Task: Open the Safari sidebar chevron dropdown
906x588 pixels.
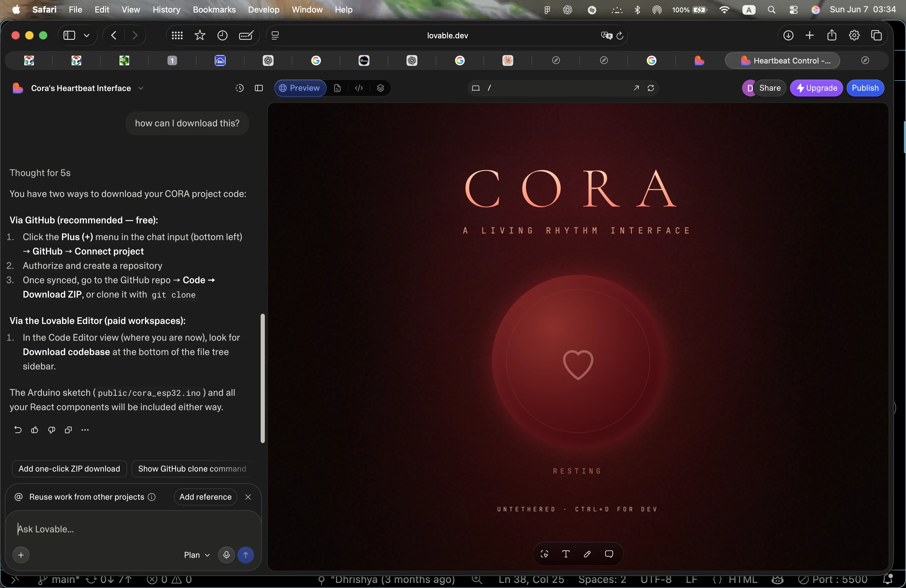Action: pyautogui.click(x=87, y=35)
